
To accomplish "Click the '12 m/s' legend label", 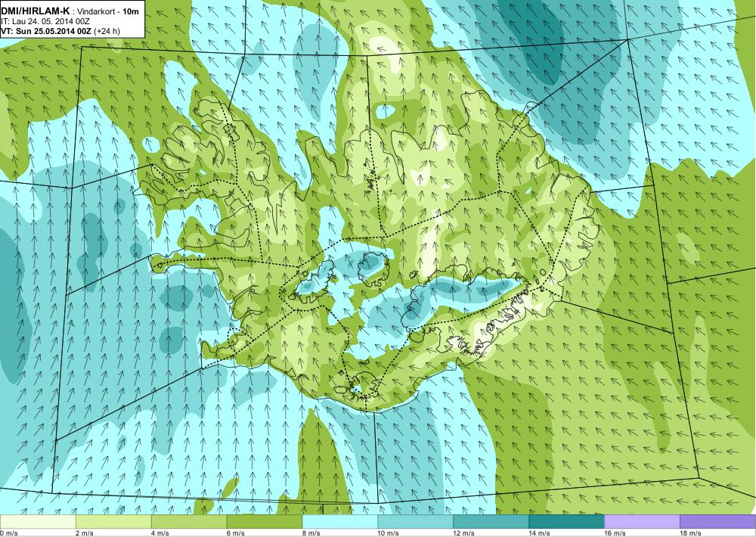I will point(464,532).
